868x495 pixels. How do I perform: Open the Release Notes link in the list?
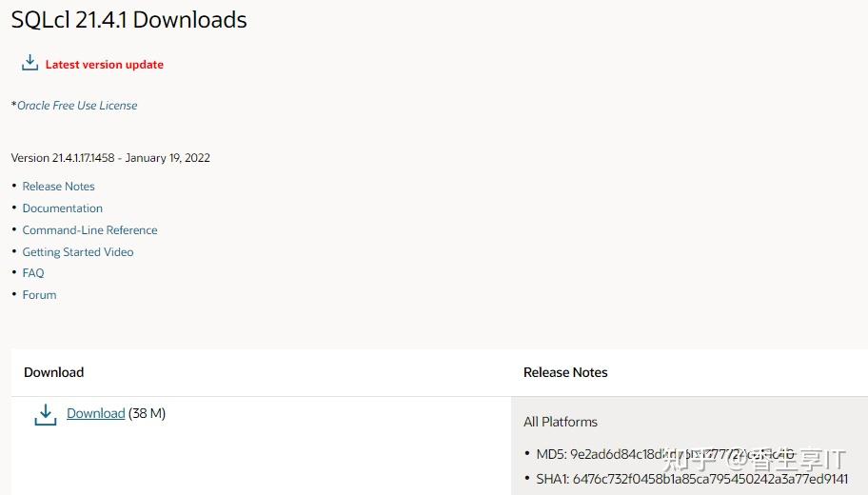point(59,187)
